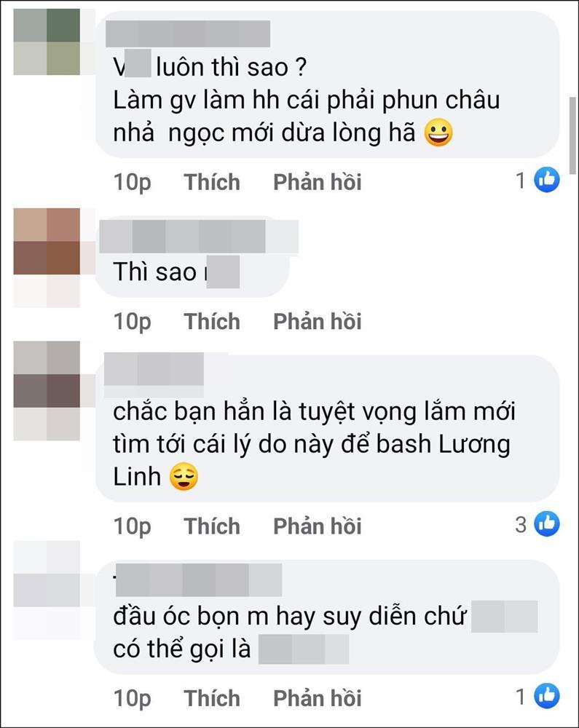Click Phản hồi under 'Thì sao' comment
Image resolution: width=579 pixels, height=728 pixels.
click(317, 321)
